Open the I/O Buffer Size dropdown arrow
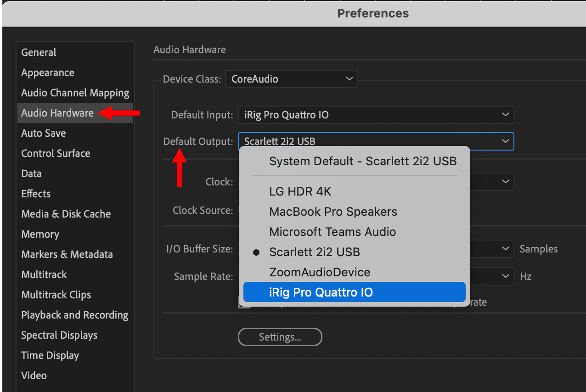The width and height of the screenshot is (586, 392). coord(505,249)
